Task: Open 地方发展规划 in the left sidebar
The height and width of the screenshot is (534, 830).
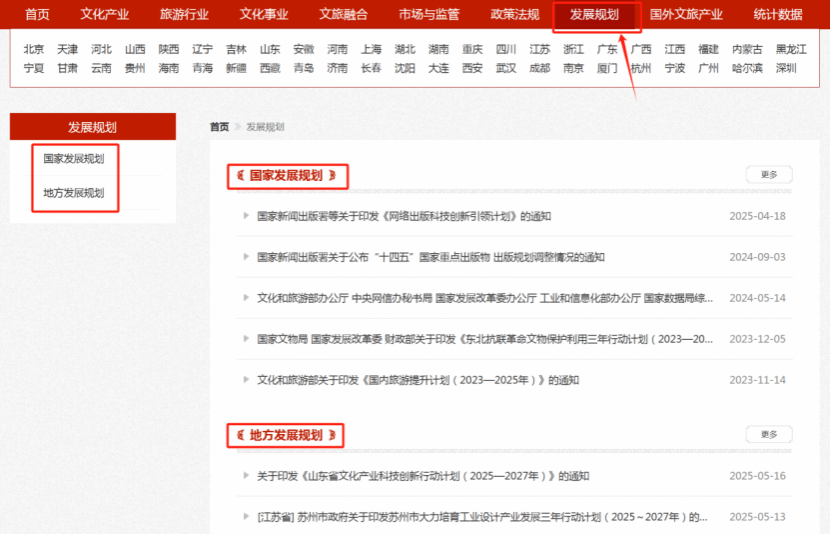Action: (74, 193)
